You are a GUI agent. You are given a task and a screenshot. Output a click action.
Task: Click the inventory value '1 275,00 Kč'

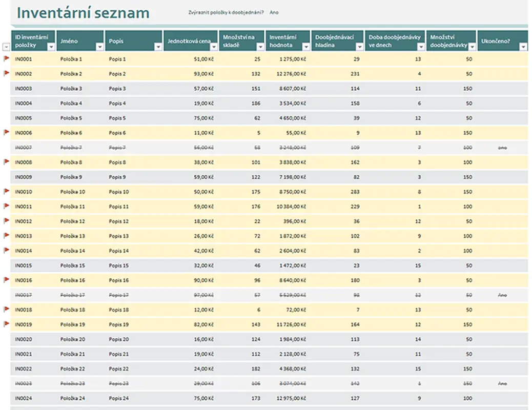click(293, 59)
